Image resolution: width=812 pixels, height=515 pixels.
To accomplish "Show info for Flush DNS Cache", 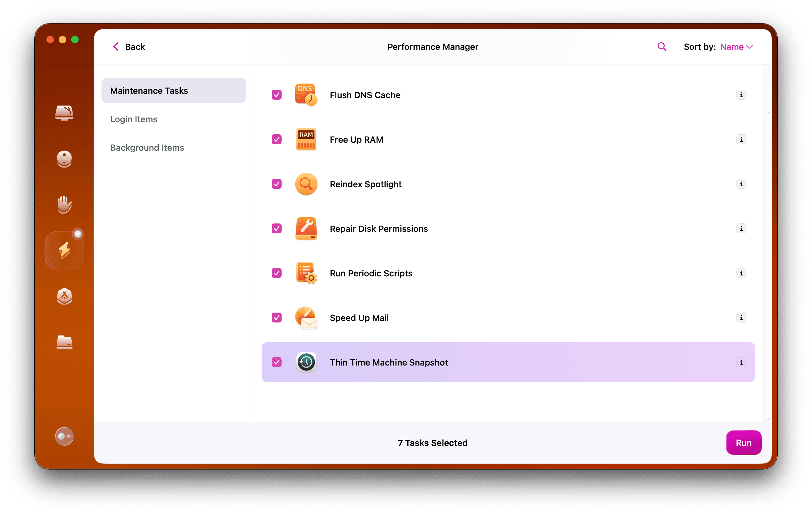I will point(741,95).
